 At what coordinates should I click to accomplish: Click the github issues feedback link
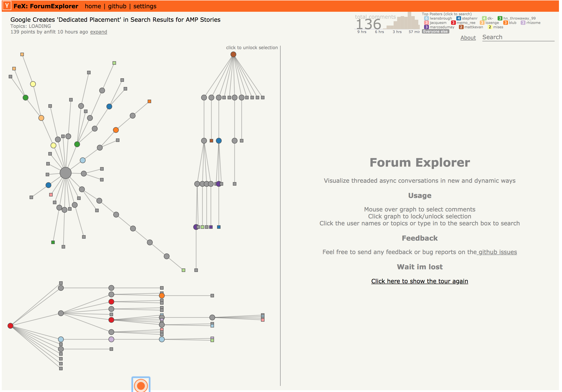(498, 252)
